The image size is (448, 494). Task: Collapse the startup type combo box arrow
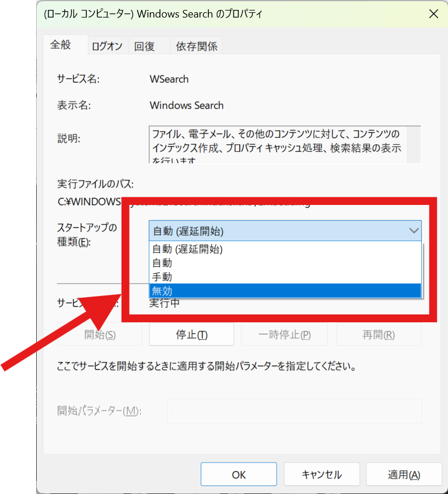pos(414,231)
